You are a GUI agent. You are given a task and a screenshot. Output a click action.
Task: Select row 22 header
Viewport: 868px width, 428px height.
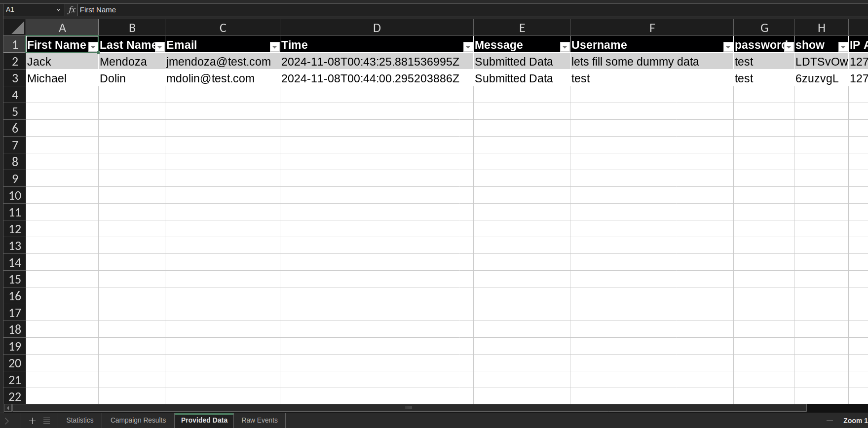coord(15,397)
